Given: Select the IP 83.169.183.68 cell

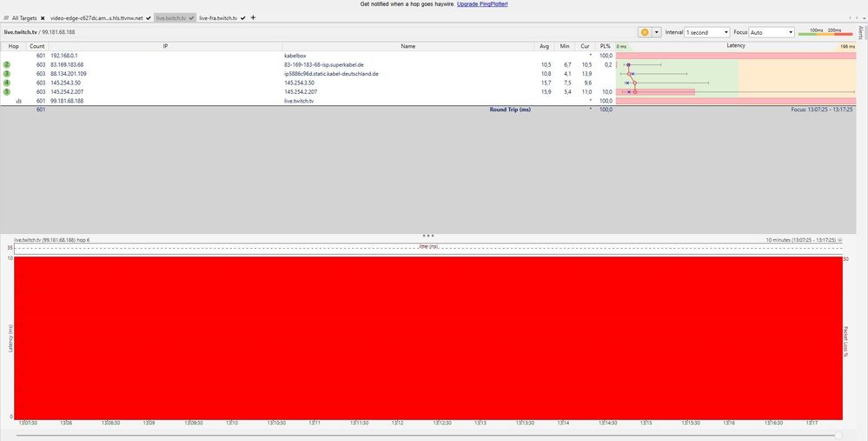Looking at the screenshot, I should (67, 65).
